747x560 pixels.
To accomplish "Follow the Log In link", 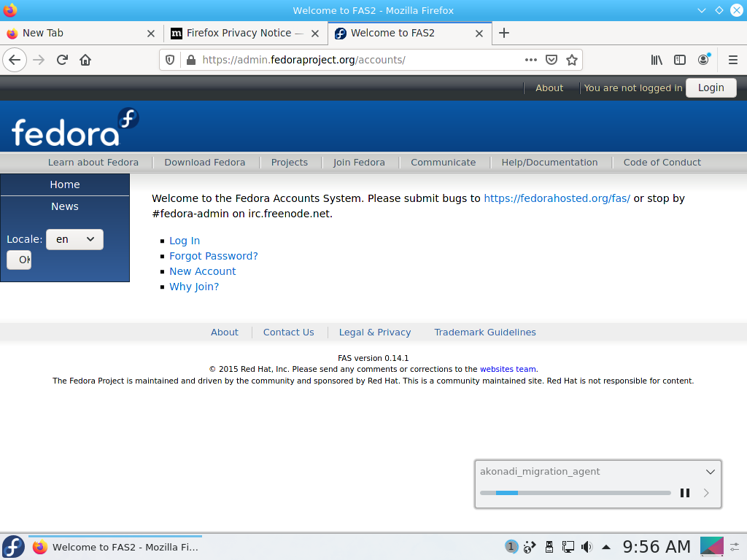I will coord(185,241).
